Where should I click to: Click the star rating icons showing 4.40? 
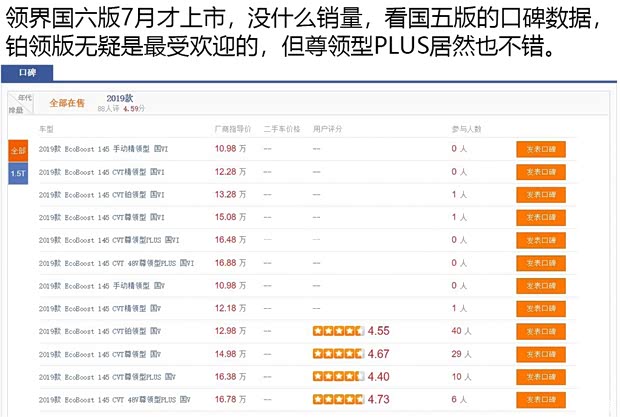(x=338, y=377)
